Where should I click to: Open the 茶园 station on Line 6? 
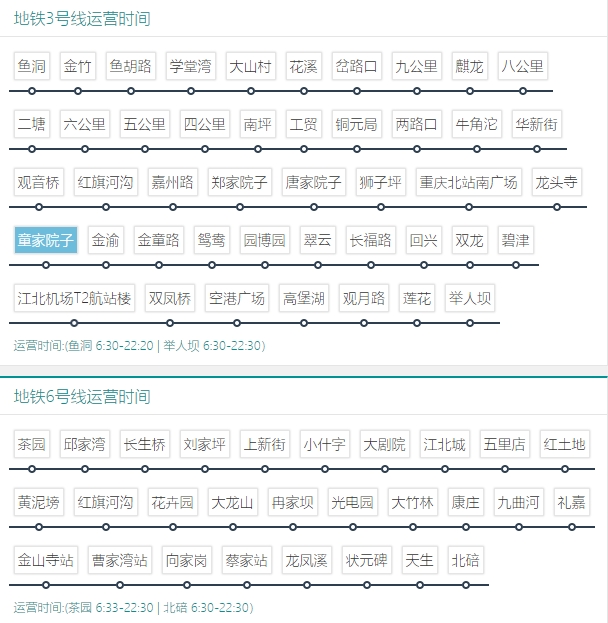coord(32,444)
